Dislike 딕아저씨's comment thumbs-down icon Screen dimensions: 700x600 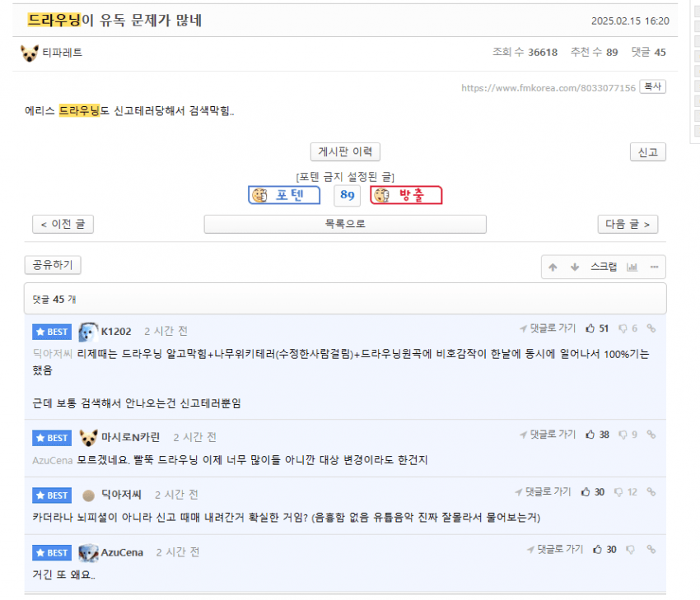pyautogui.click(x=618, y=492)
